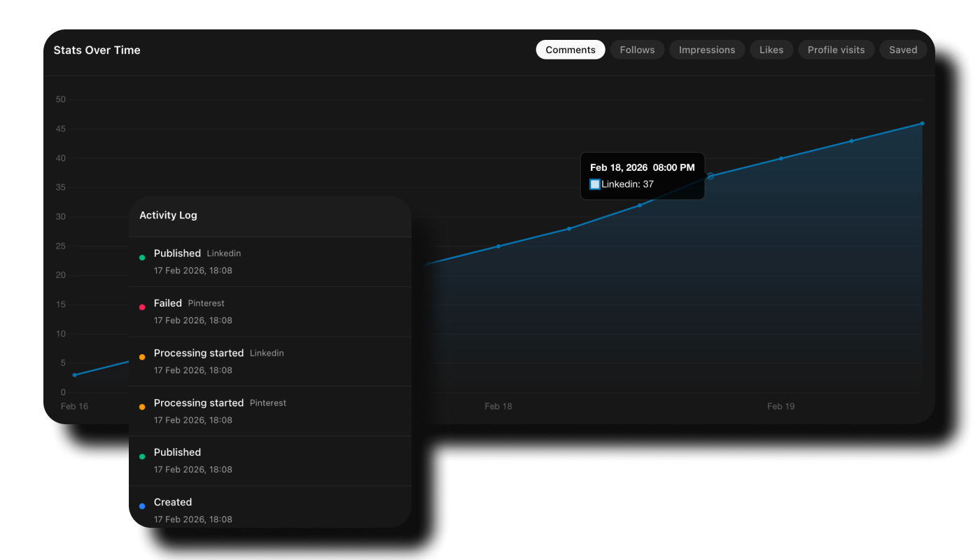Screen dimensions: 980x560
Task: Open the Saved stat tab
Action: click(x=903, y=50)
